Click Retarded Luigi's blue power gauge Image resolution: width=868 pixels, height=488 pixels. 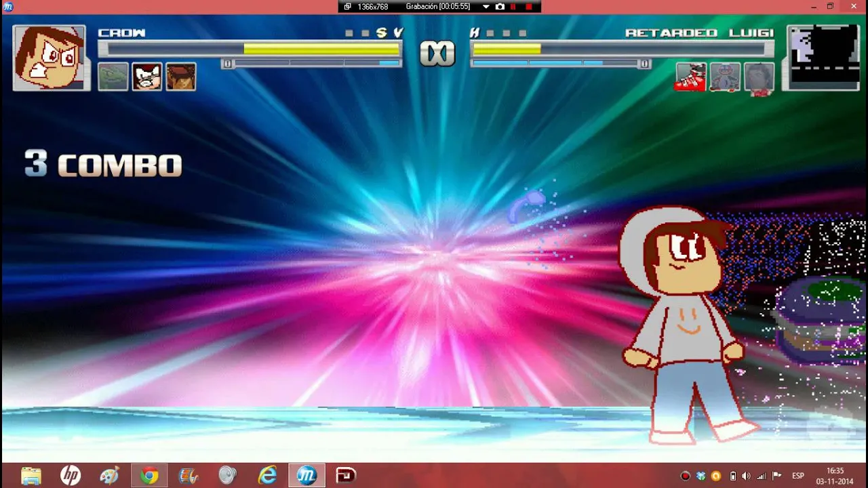coord(560,63)
